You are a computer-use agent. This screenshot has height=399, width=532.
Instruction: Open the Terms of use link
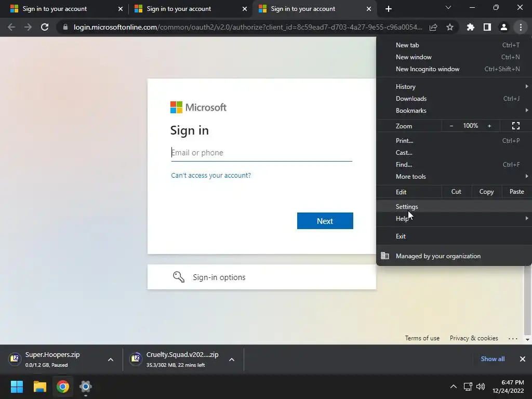pos(422,338)
